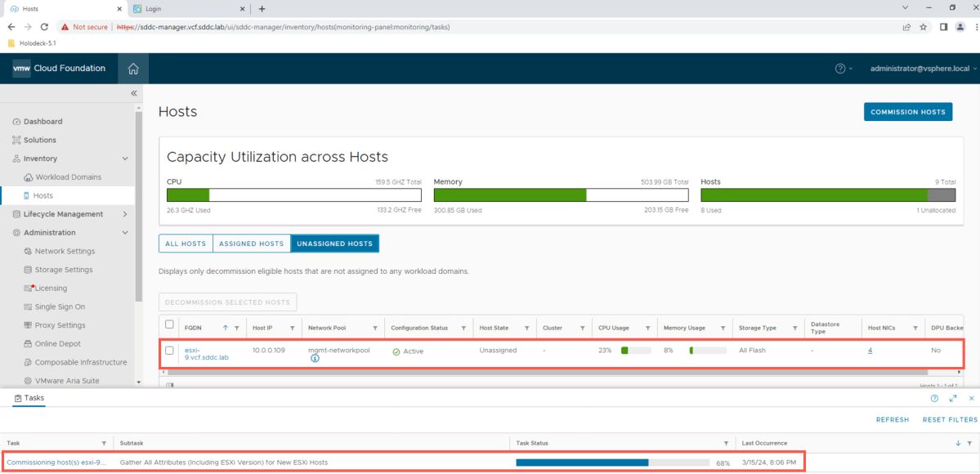This screenshot has width=980, height=474.
Task: Click the mgmt-networkpool info icon
Action: 315,359
